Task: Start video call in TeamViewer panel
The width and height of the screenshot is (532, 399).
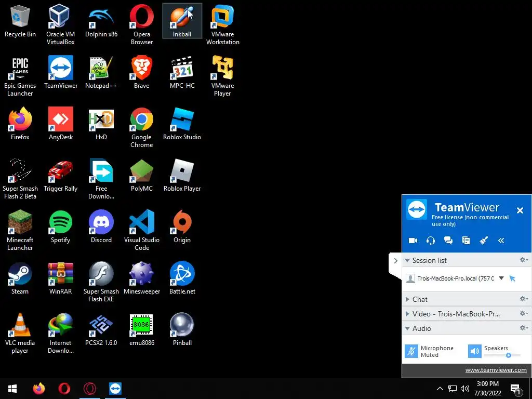Action: pos(413,241)
